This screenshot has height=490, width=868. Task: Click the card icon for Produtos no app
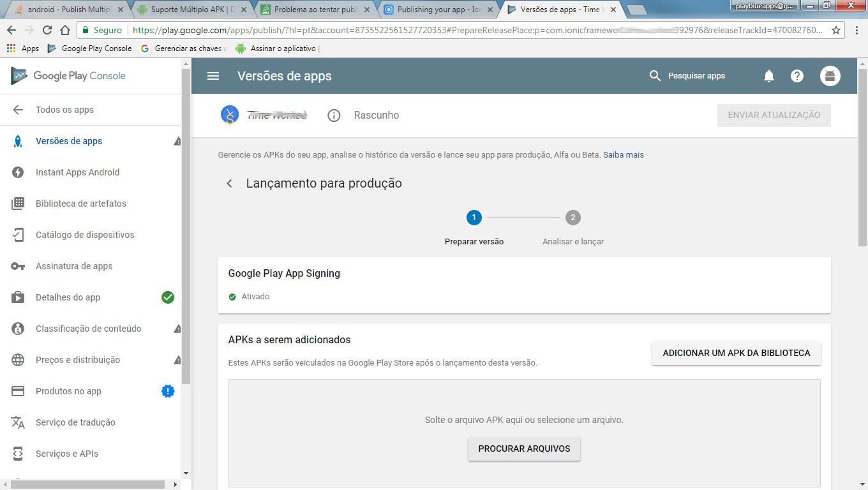18,391
